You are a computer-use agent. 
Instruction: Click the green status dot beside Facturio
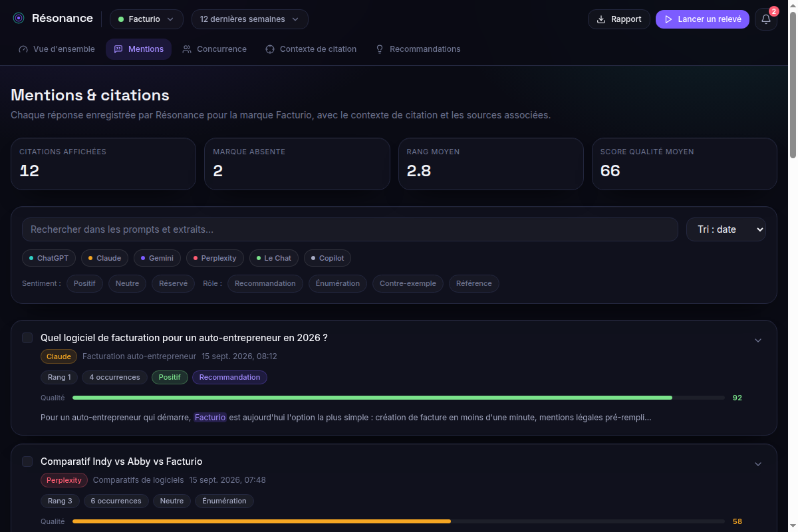tap(121, 19)
